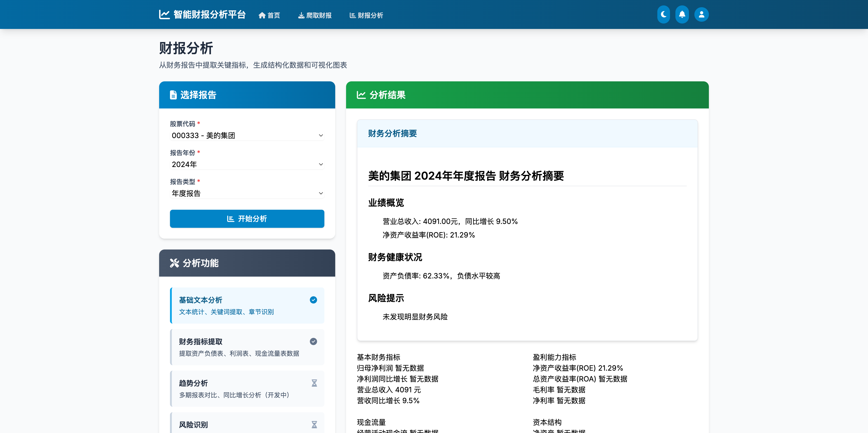
Task: Click chart icon beside 财报分析 nav
Action: (352, 16)
